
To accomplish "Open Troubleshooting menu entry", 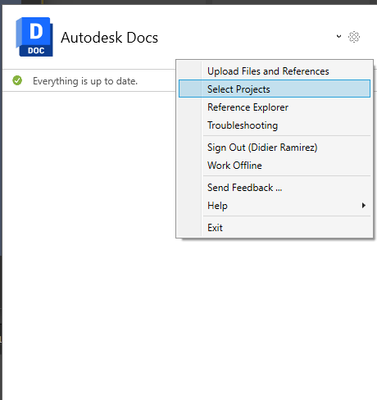I will 274,125.
